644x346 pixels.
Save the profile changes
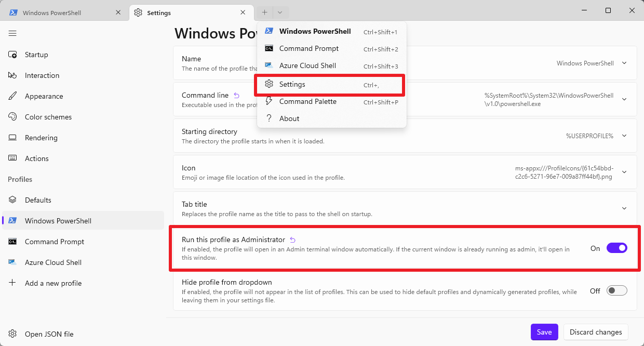point(544,332)
